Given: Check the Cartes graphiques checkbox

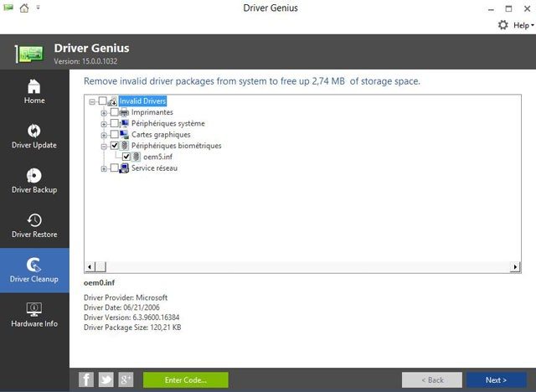Looking at the screenshot, I should coord(115,134).
